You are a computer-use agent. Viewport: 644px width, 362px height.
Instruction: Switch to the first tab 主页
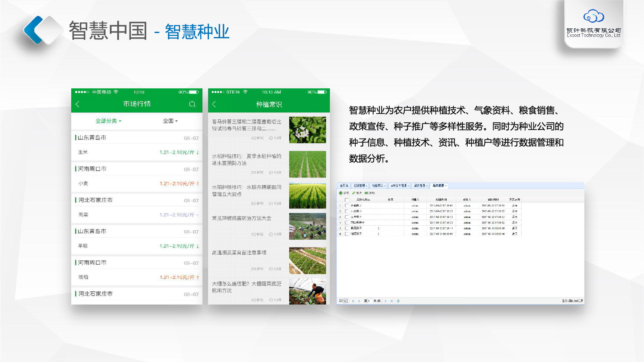344,186
